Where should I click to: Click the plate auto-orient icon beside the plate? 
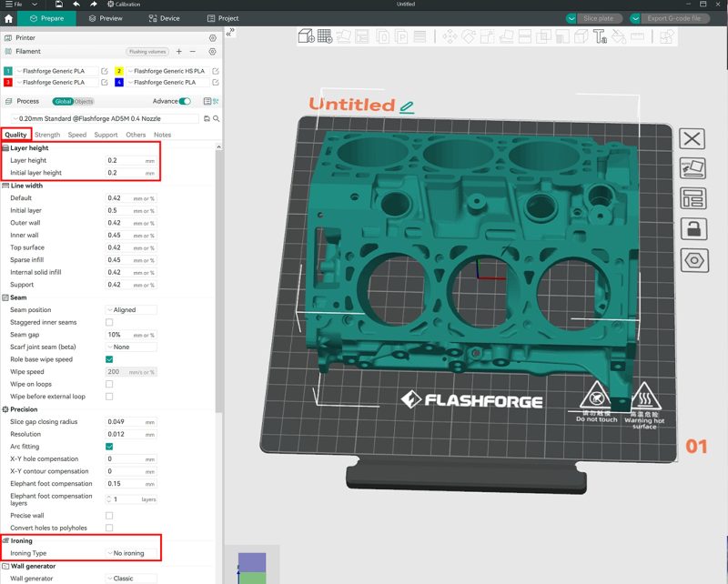point(693,168)
